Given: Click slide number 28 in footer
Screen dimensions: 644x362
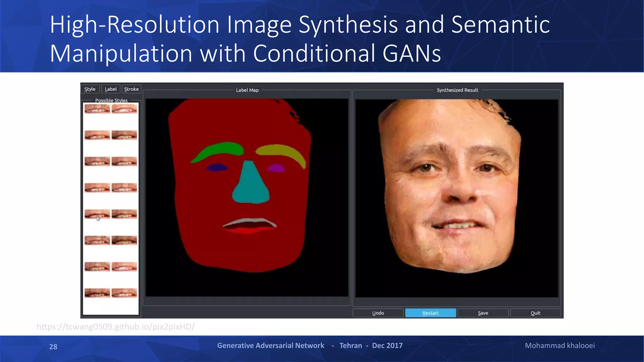Looking at the screenshot, I should click(53, 347).
